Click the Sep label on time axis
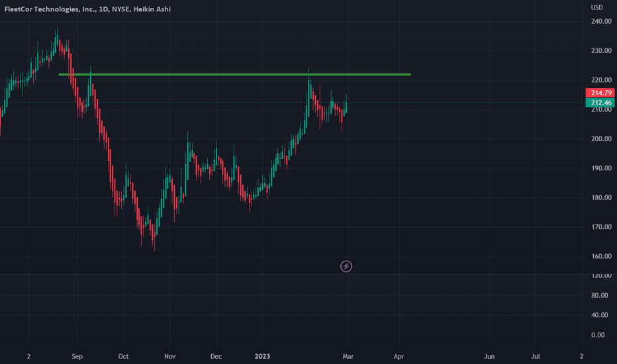617x364 pixels. tap(77, 356)
